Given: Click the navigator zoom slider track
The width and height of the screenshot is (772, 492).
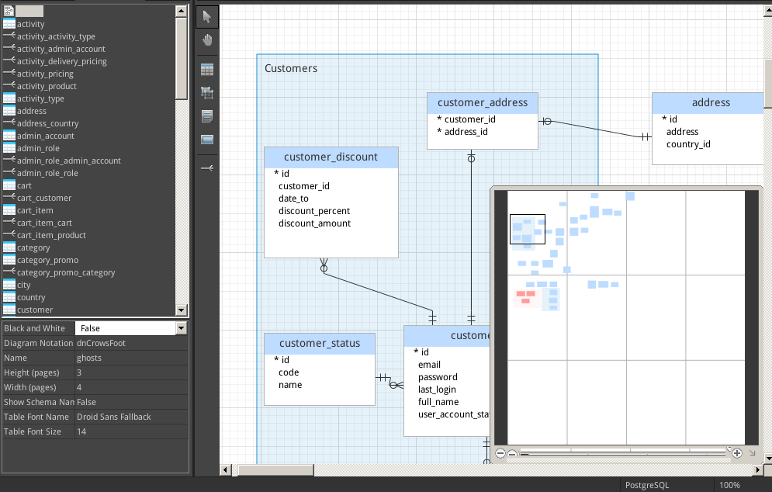Looking at the screenshot, I should [623, 453].
